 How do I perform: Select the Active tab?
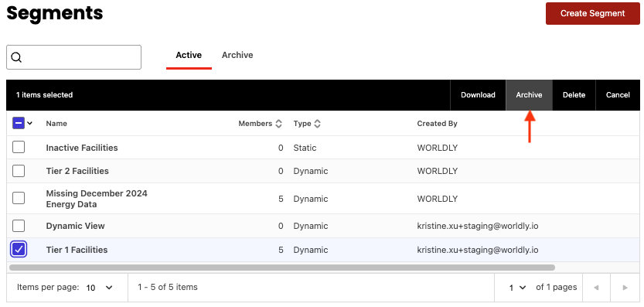click(x=189, y=55)
